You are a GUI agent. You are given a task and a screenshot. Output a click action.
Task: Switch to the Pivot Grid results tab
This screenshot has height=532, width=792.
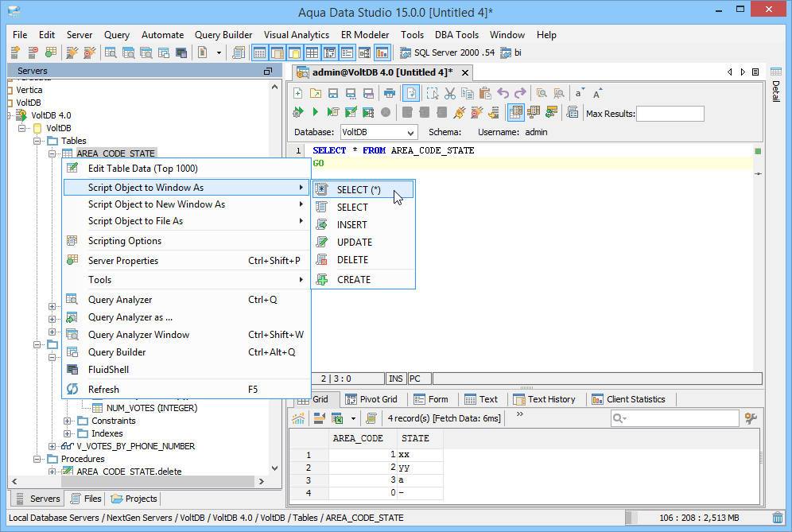point(372,399)
